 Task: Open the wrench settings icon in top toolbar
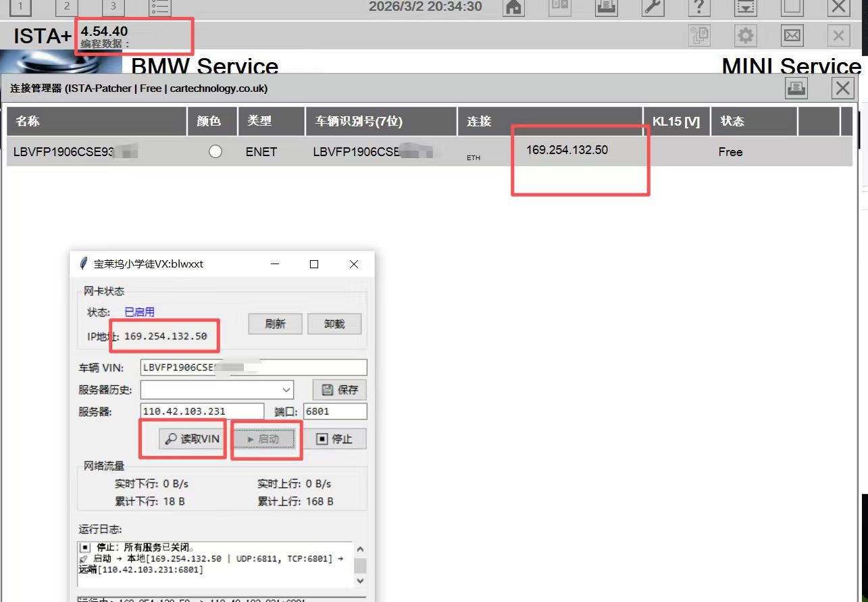653,7
